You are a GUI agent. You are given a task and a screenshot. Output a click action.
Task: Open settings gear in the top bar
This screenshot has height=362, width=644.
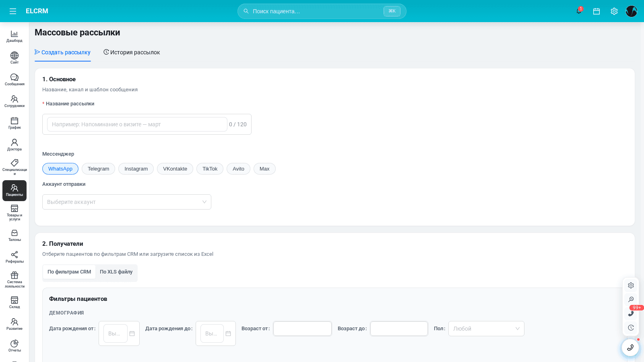(614, 11)
